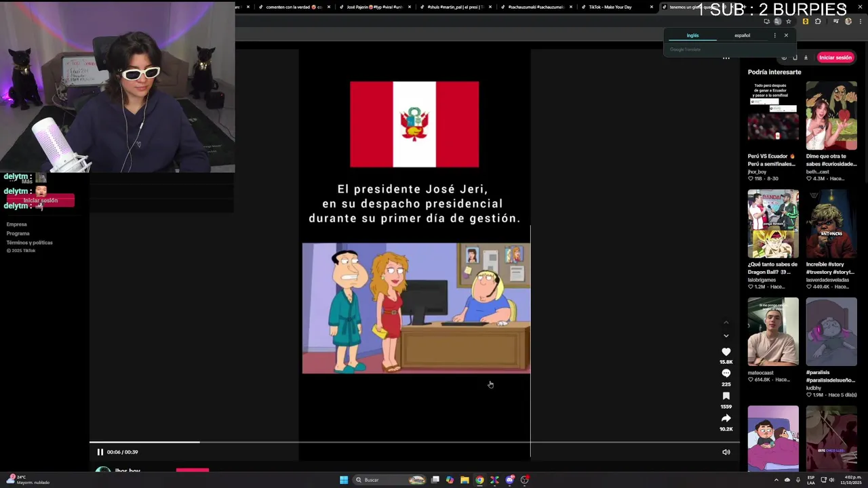Go to next video with down chevron
The height and width of the screenshot is (488, 868).
click(726, 335)
